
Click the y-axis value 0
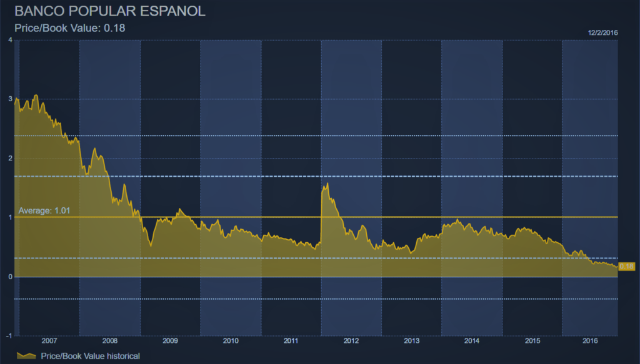coord(10,277)
